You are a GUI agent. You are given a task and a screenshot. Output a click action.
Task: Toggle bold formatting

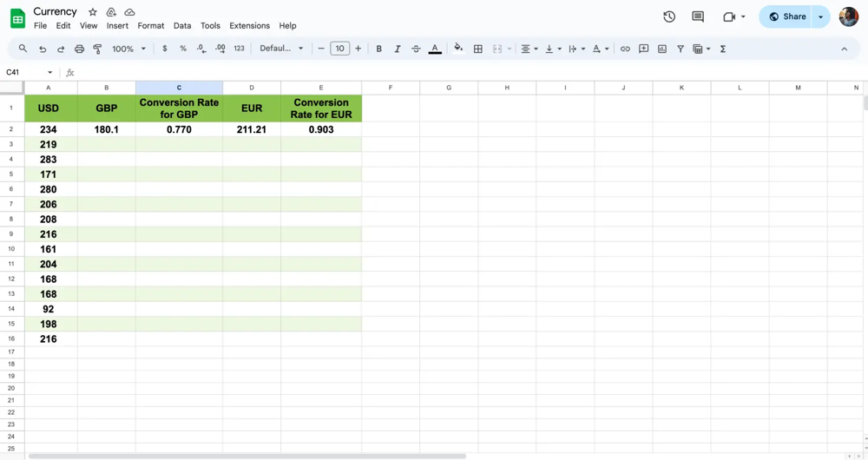tap(378, 49)
